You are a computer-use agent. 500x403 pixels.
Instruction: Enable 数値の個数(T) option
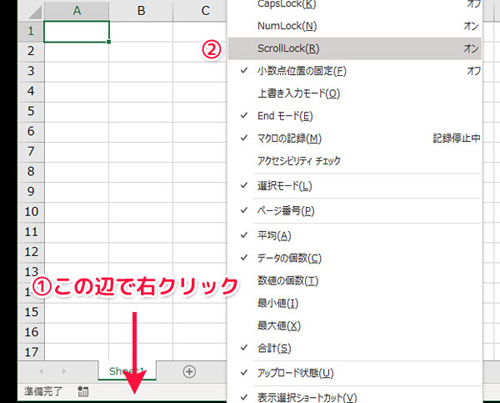354,281
